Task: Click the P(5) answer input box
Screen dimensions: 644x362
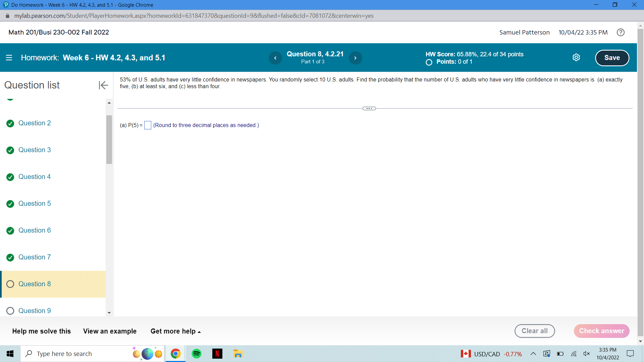Action: coord(148,125)
